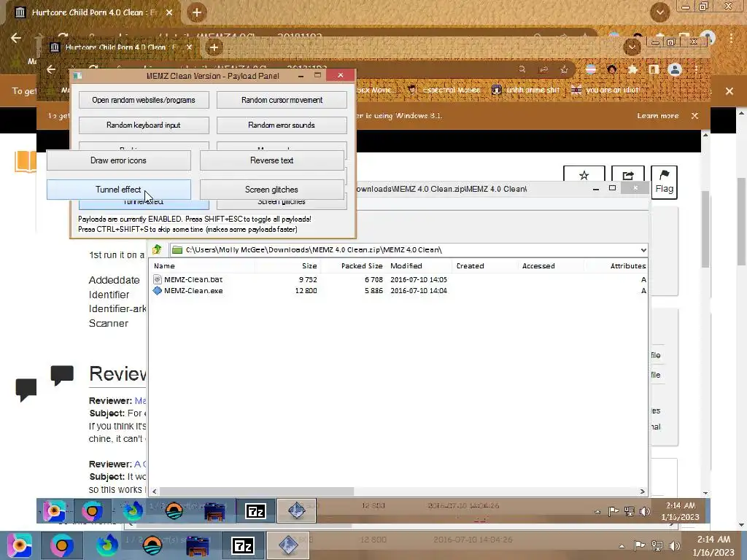The image size is (747, 560).
Task: Click Learn more in the Windows 8.1 infobar
Action: pyautogui.click(x=657, y=116)
